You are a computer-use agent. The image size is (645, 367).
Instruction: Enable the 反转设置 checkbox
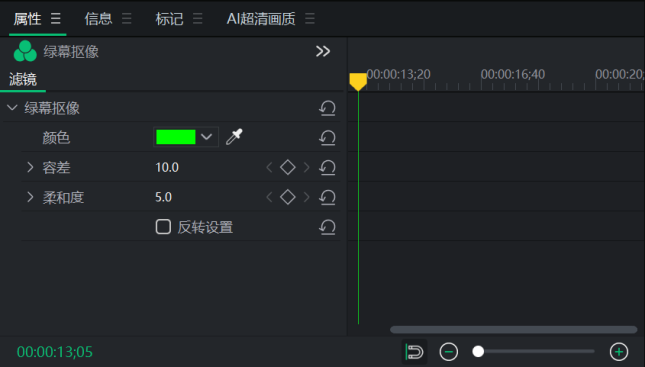(163, 227)
